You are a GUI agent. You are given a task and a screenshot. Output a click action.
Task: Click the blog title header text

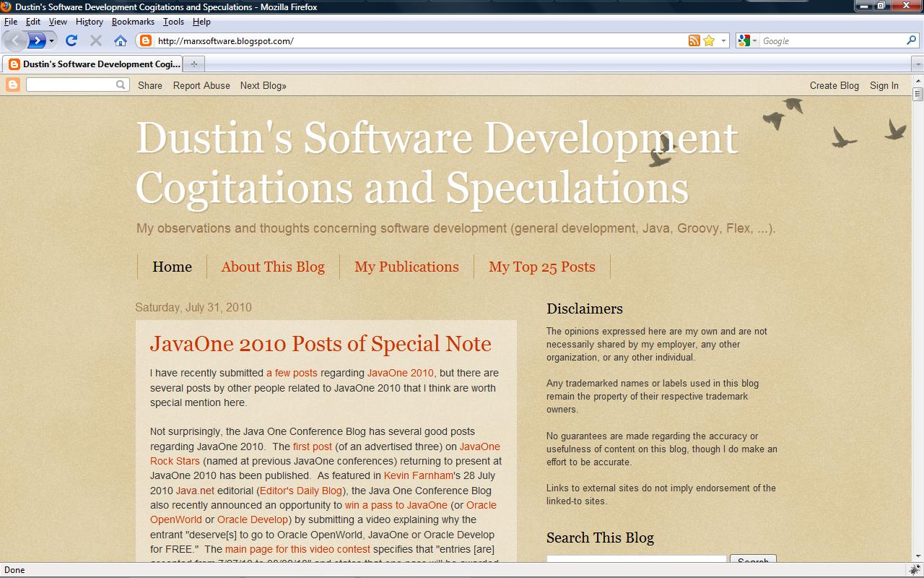[437, 163]
